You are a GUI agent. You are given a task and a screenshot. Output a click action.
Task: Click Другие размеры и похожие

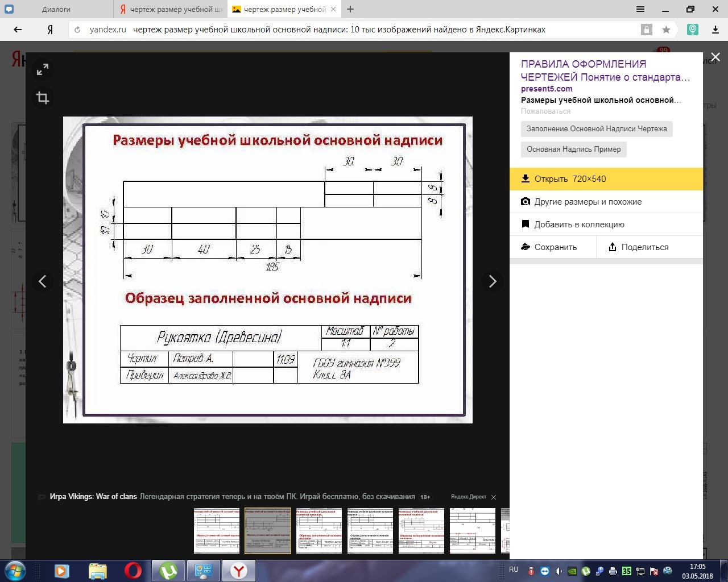(588, 202)
